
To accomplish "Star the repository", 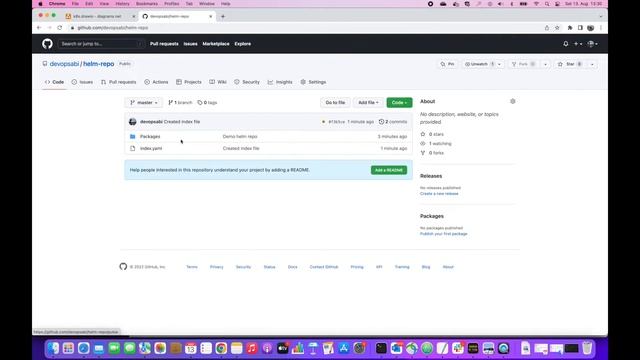I will click(570, 64).
